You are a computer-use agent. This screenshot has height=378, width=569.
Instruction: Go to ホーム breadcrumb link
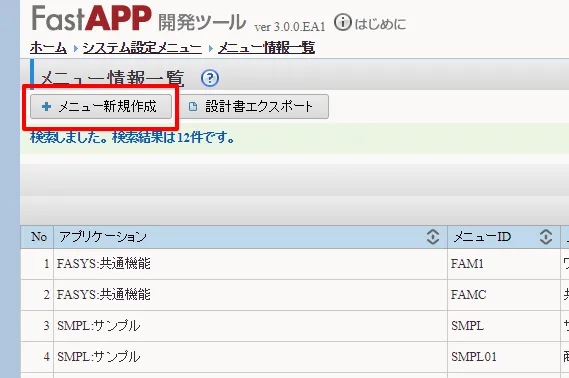click(x=48, y=48)
